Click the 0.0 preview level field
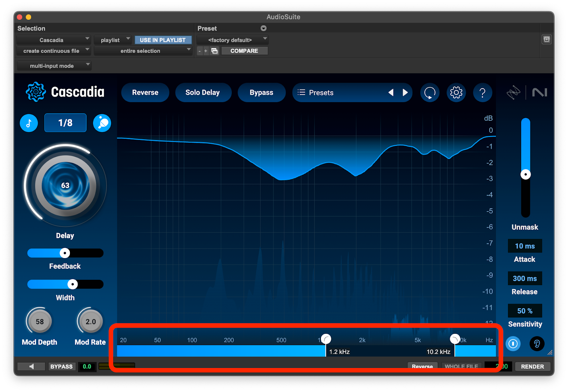The image size is (568, 392). point(87,366)
